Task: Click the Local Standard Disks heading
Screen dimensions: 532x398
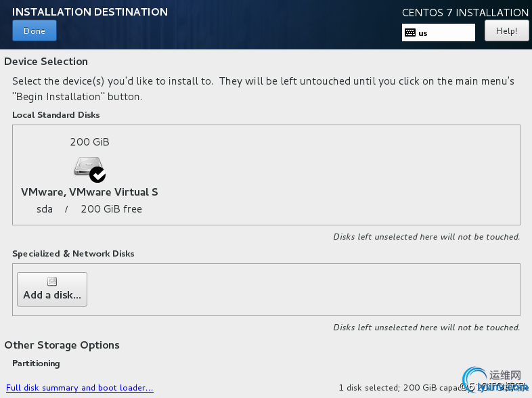Action: [56, 115]
